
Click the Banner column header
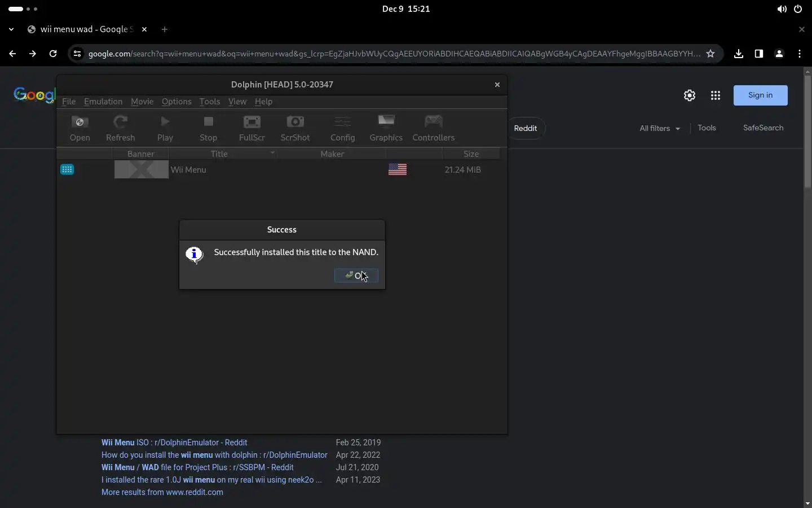(x=140, y=154)
